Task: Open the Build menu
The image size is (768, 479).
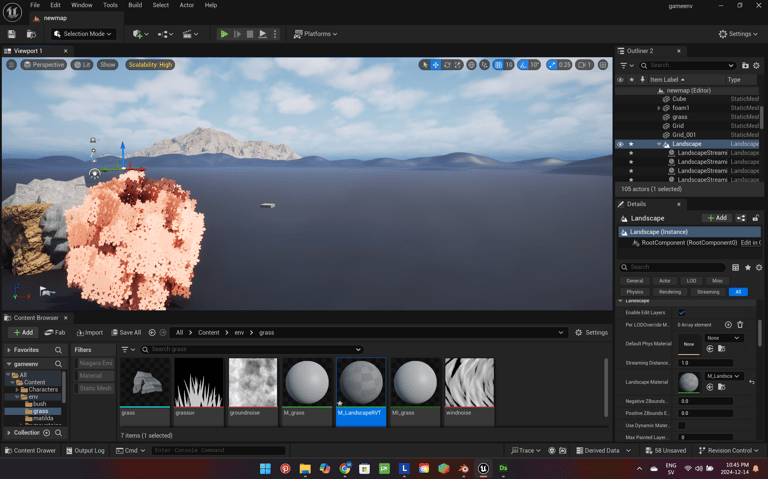Action: coord(135,5)
